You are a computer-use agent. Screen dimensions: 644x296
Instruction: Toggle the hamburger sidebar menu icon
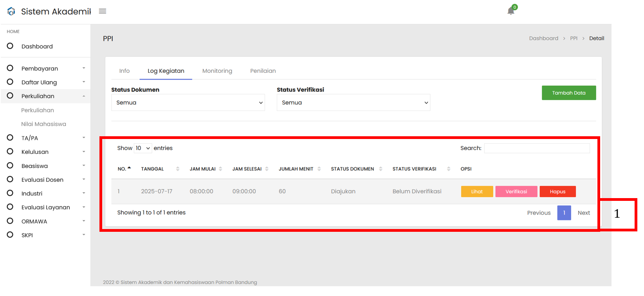coord(103,11)
